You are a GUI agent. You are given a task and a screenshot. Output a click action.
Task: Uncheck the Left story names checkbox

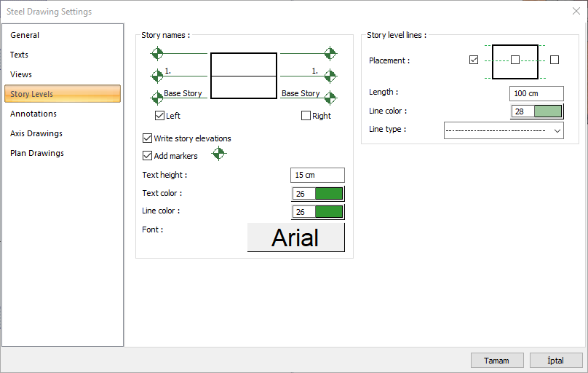click(x=160, y=116)
